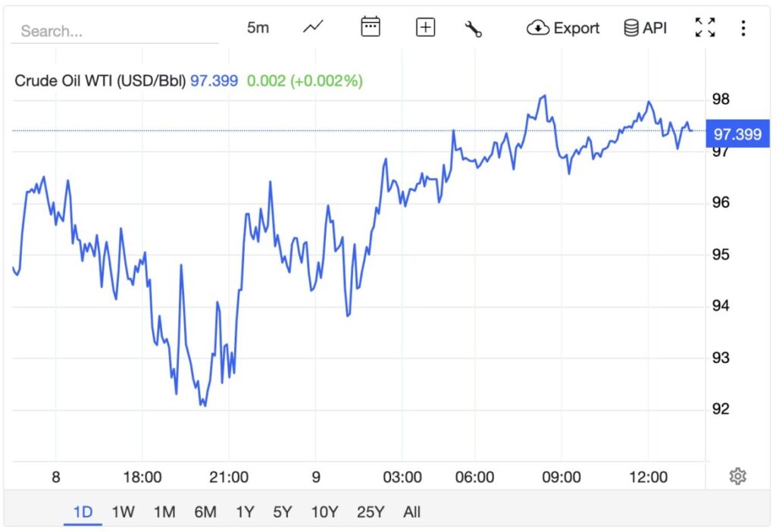Screen dimensions: 776x532
Task: Open the three-dot more options menu
Action: click(743, 28)
